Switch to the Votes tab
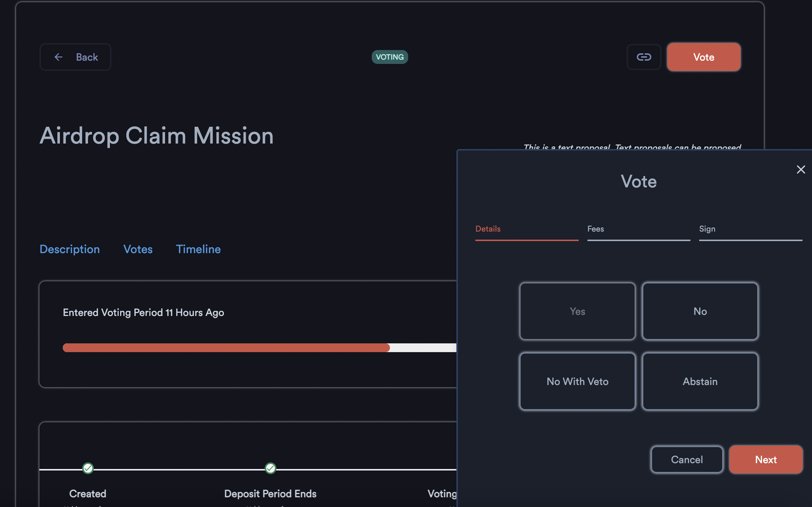Screen dimensions: 812x507 point(138,249)
